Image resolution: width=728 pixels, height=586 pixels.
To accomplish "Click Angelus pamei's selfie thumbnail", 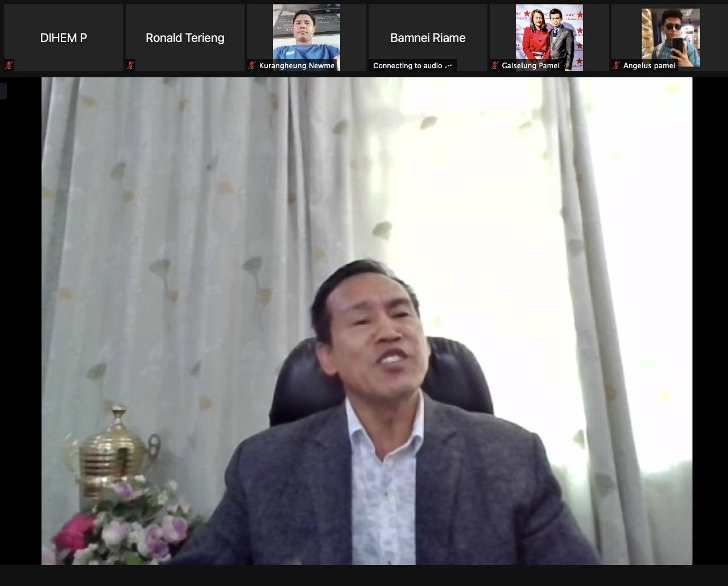I will click(x=671, y=34).
